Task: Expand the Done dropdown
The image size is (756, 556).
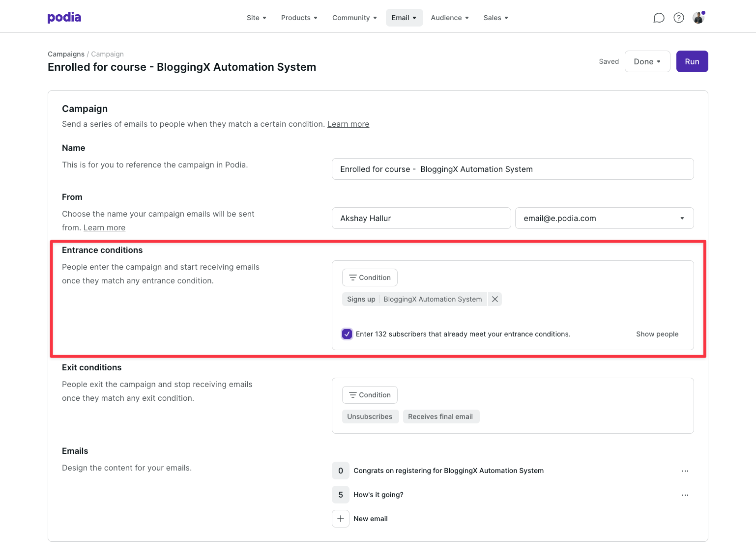Action: [x=647, y=61]
